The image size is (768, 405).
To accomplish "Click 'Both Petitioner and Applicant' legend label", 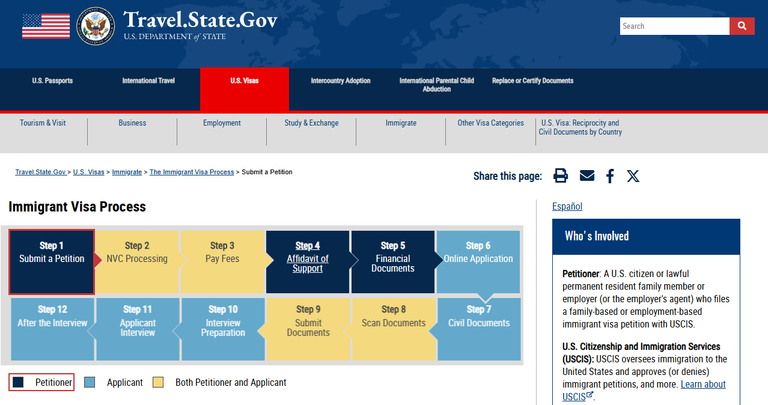I will [x=231, y=382].
